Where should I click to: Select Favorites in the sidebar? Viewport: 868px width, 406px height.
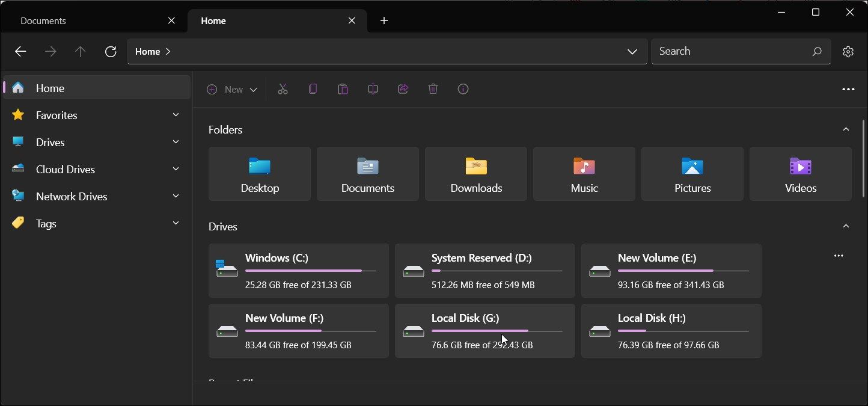96,115
